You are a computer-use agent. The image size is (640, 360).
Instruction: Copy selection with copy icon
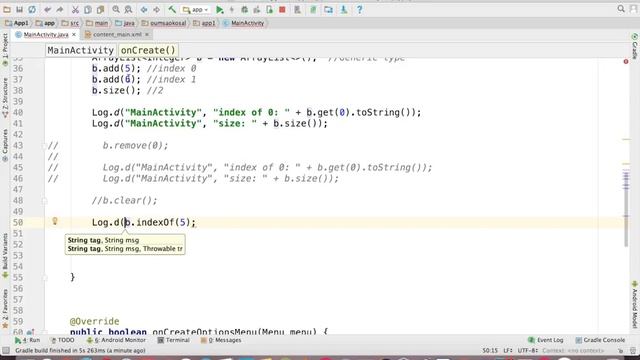pyautogui.click(x=87, y=9)
